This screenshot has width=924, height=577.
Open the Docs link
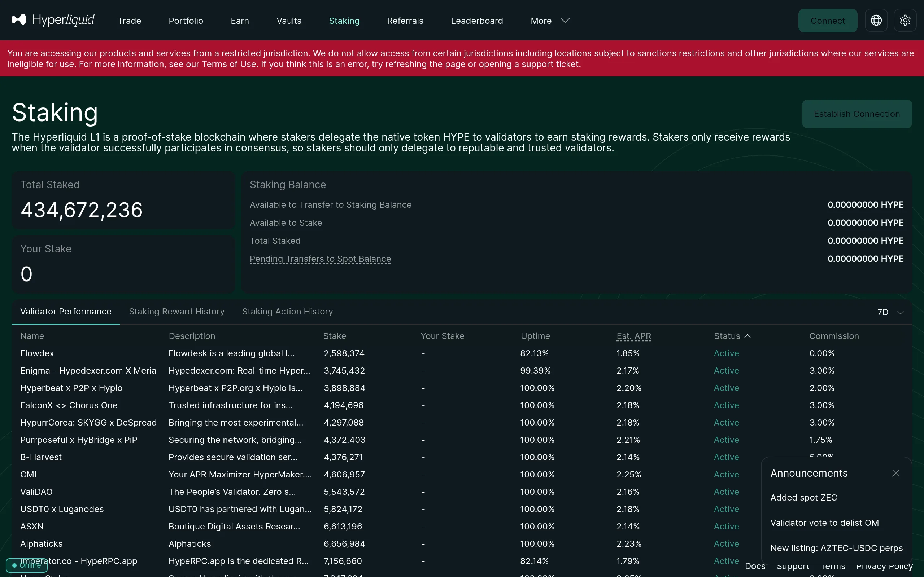click(755, 566)
